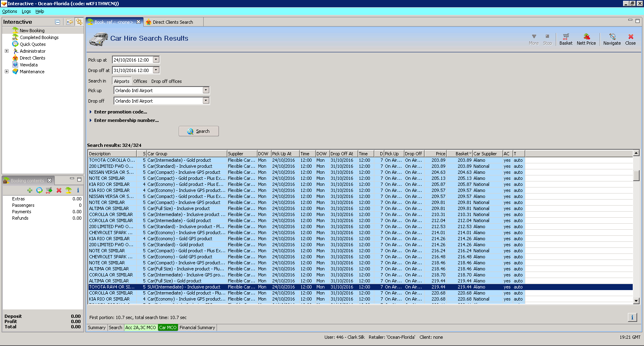The height and width of the screenshot is (346, 644).
Task: Click the green plus icon in Booking contents
Action: tap(30, 190)
